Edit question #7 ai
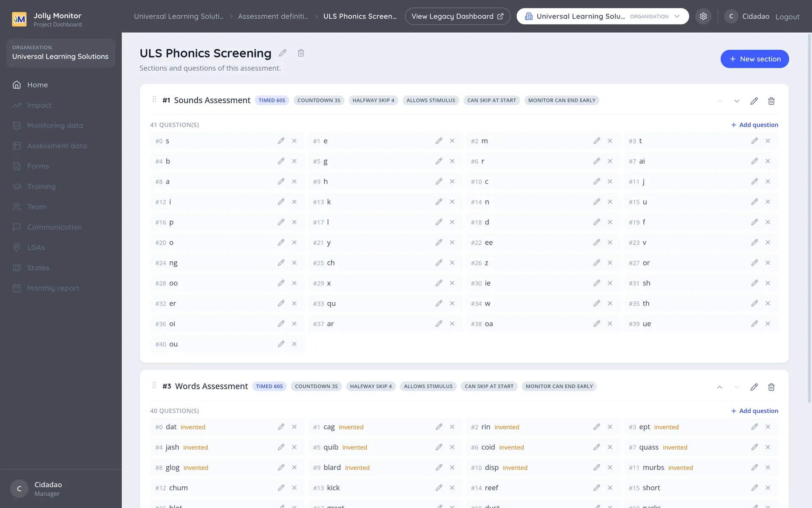Screen dimensions: 812x508 point(754,161)
